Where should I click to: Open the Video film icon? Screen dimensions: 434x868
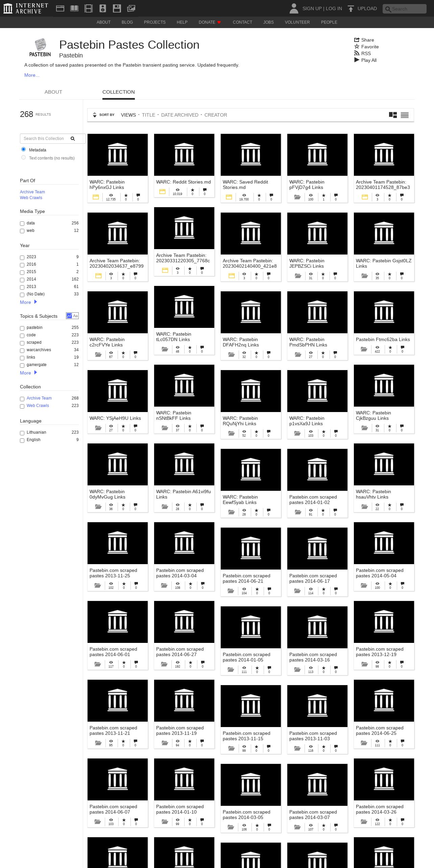click(89, 8)
